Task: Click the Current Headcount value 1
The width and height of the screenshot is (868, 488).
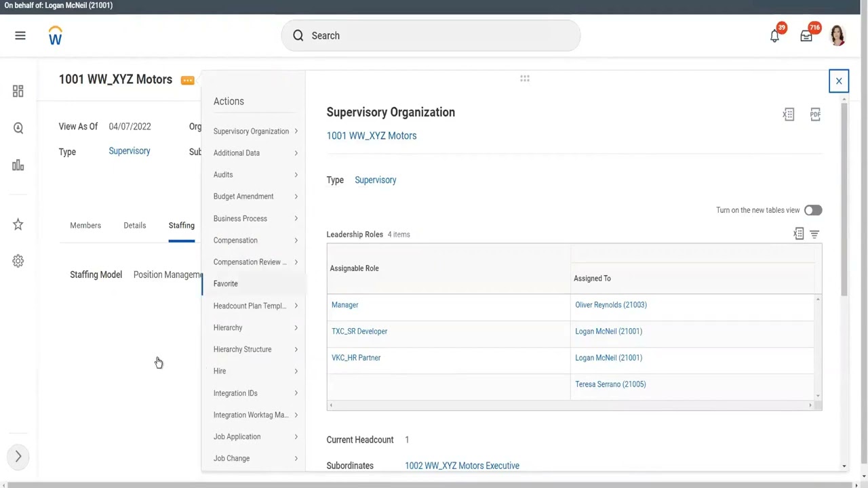Action: [x=407, y=440]
